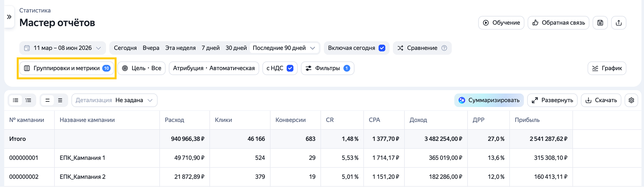The height and width of the screenshot is (187, 644).
Task: Expand the Последние 90 дней dropdown
Action: 284,48
